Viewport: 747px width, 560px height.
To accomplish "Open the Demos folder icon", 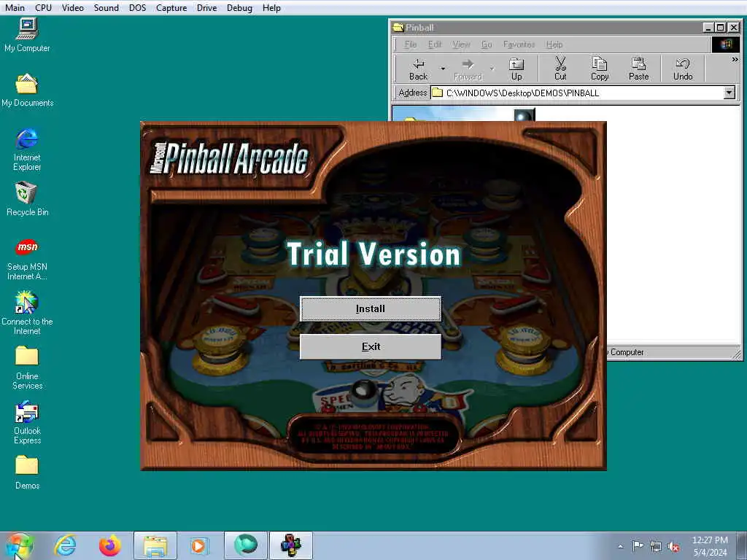I will pyautogui.click(x=27, y=472).
